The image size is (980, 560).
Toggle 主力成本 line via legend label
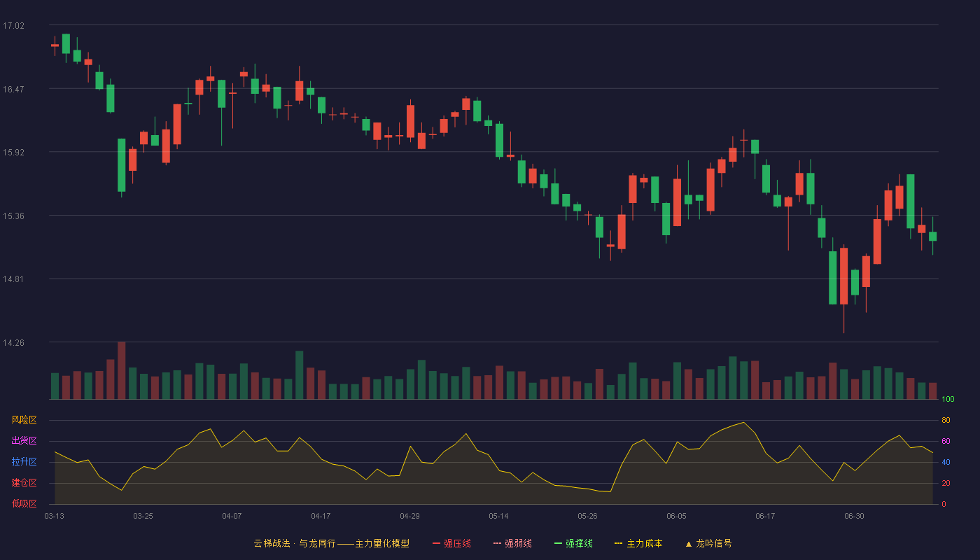tap(645, 543)
